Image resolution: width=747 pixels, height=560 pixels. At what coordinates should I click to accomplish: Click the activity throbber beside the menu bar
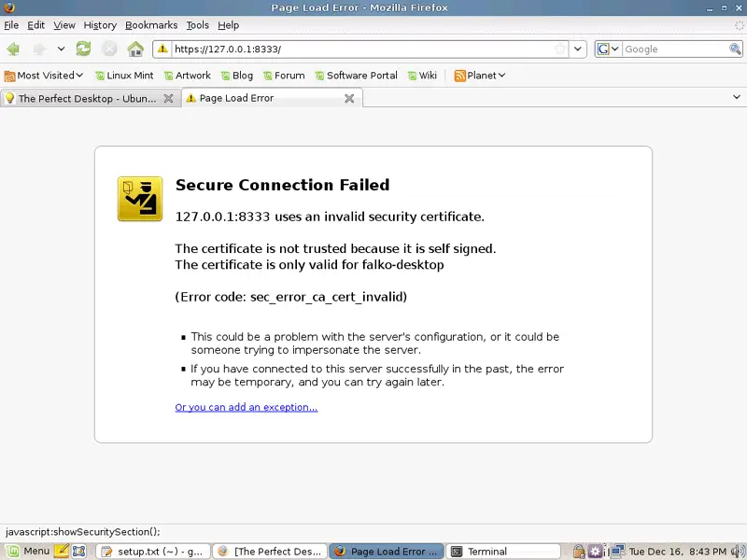pyautogui.click(x=739, y=25)
